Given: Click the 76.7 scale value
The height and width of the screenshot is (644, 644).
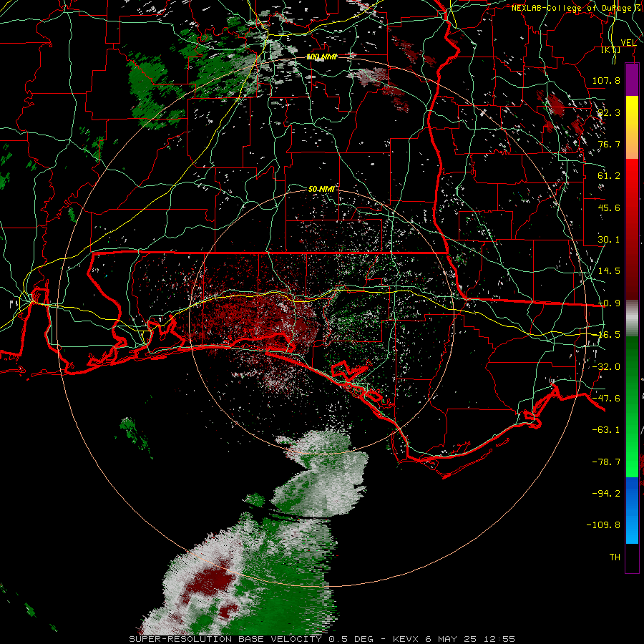Looking at the screenshot, I should 609,144.
